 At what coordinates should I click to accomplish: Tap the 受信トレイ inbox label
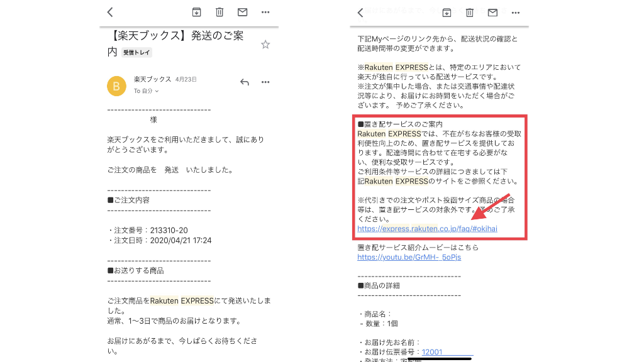(x=136, y=53)
